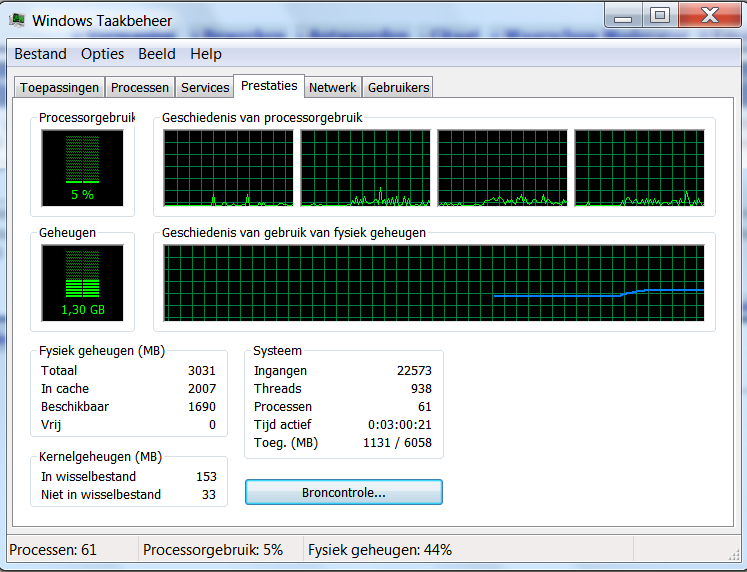
Task: Select the Prestaties tab
Action: click(269, 86)
